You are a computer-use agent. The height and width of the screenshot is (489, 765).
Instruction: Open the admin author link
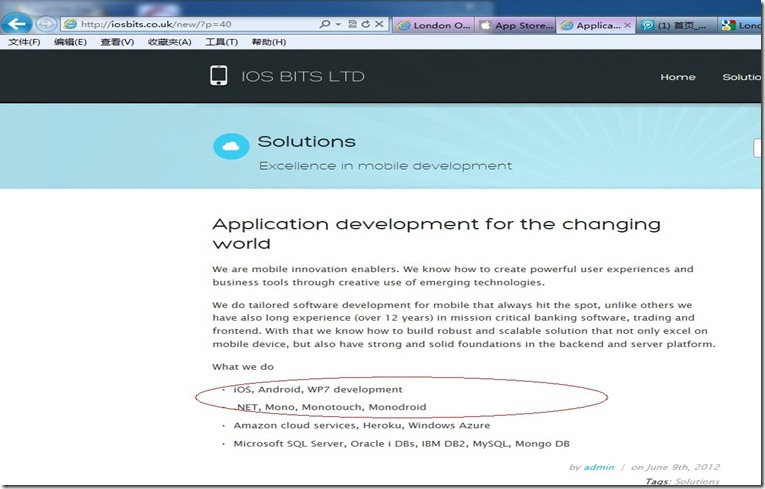[599, 467]
